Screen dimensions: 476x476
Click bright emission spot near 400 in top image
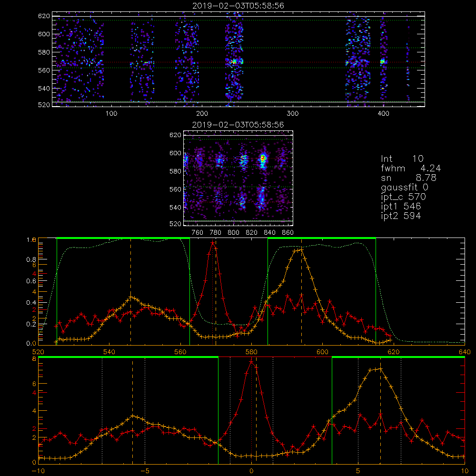coord(383,61)
